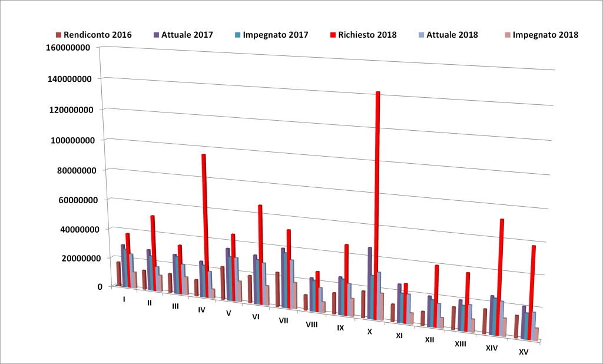This screenshot has width=603, height=364.
Task: Click the category label XIII
Action: click(x=460, y=343)
